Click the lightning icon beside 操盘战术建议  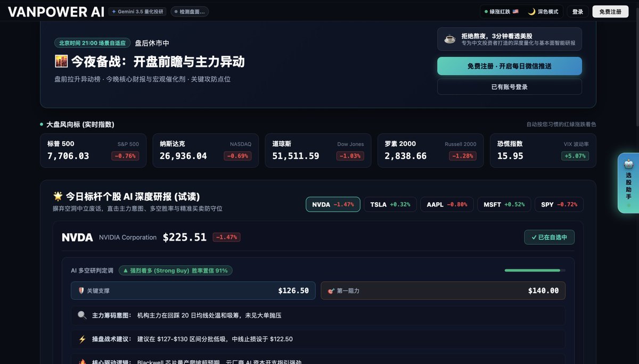pyautogui.click(x=82, y=339)
